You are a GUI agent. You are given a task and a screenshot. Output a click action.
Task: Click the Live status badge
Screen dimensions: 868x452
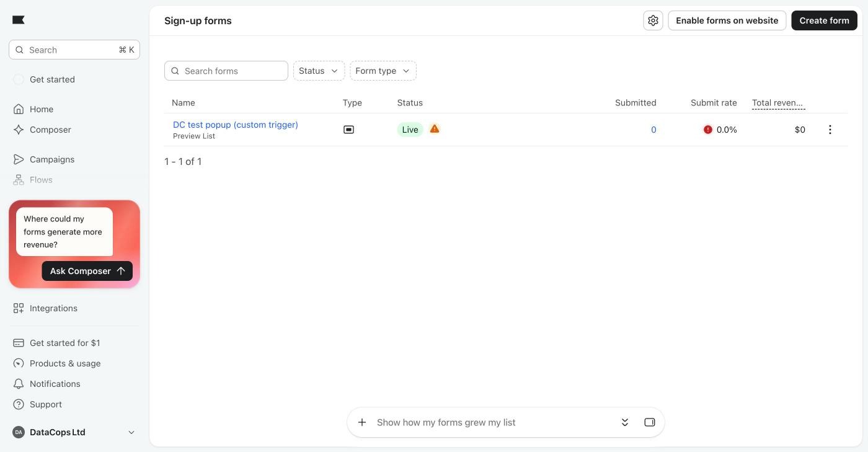(x=410, y=130)
